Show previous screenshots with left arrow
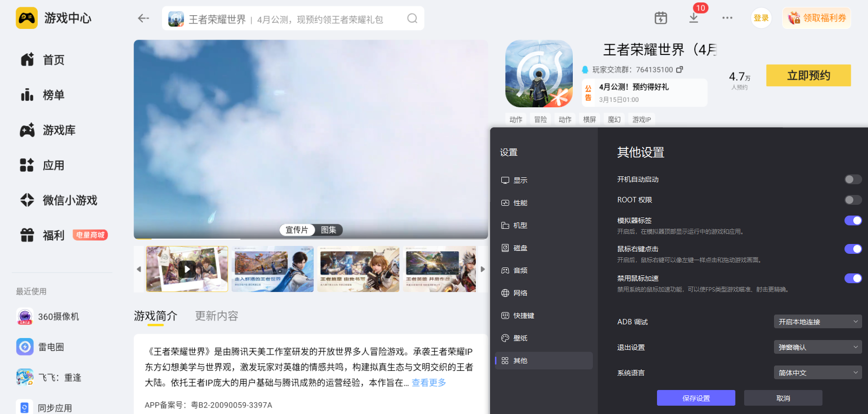 point(139,269)
